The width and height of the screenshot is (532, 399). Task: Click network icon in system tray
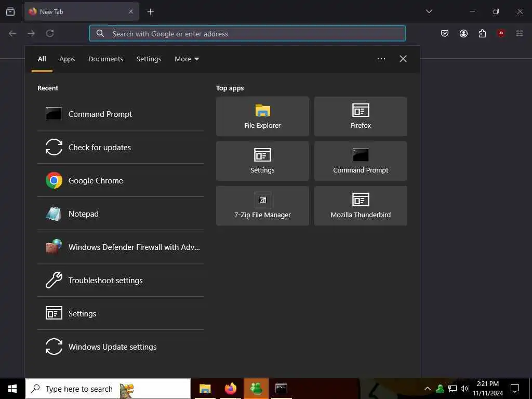click(x=453, y=389)
